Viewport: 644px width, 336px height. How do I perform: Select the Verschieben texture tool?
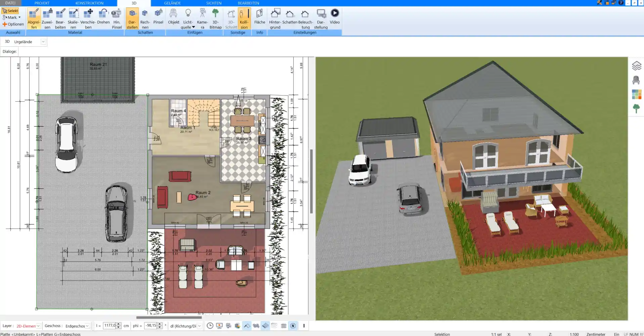(88, 19)
